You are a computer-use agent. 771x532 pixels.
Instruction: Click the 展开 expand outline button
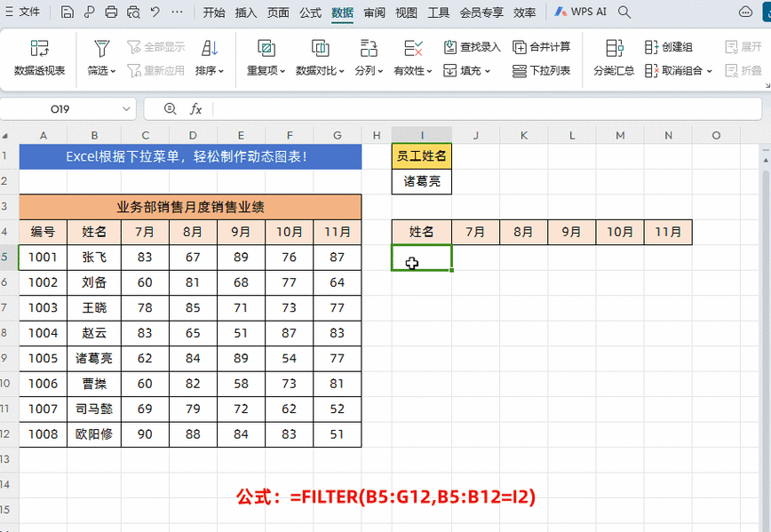[743, 47]
